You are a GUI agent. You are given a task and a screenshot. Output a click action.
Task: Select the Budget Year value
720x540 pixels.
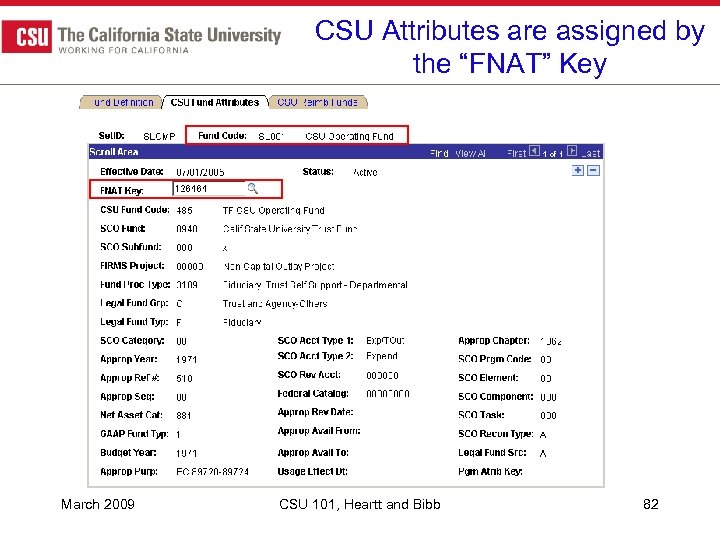point(186,454)
